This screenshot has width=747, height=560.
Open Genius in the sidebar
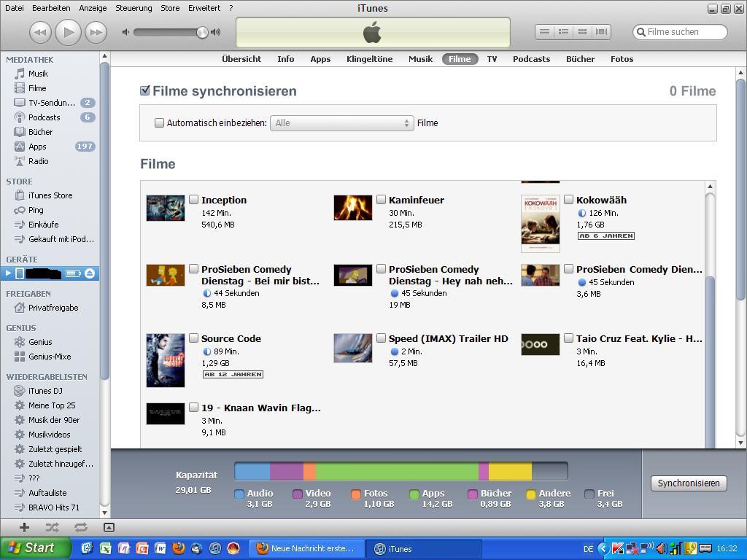coord(40,342)
